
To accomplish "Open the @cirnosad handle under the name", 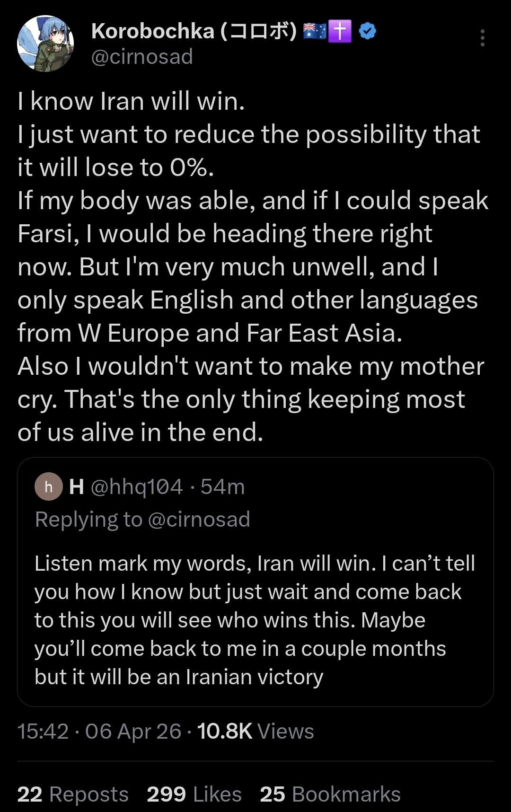I will (x=142, y=57).
